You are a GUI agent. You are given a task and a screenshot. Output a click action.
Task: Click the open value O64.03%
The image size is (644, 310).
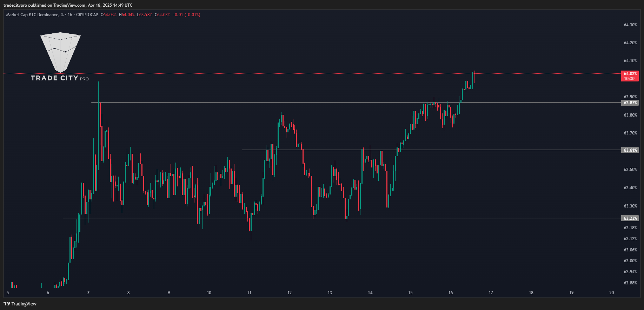click(108, 15)
